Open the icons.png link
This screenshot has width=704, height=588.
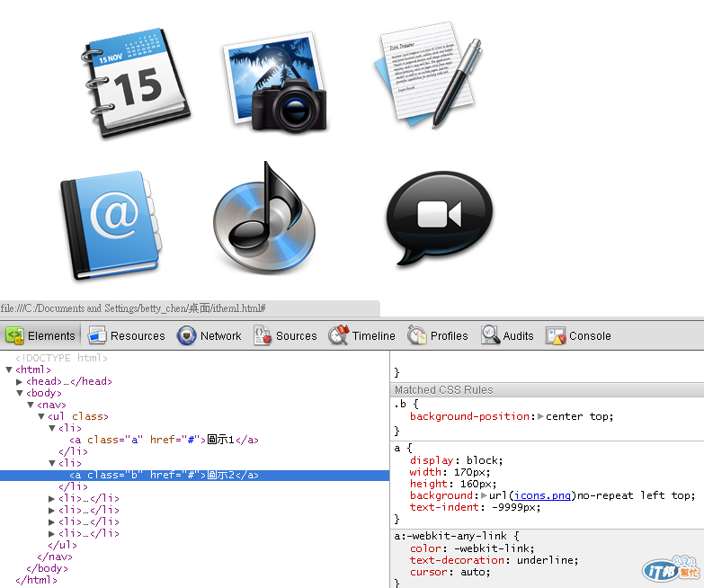coord(542,495)
